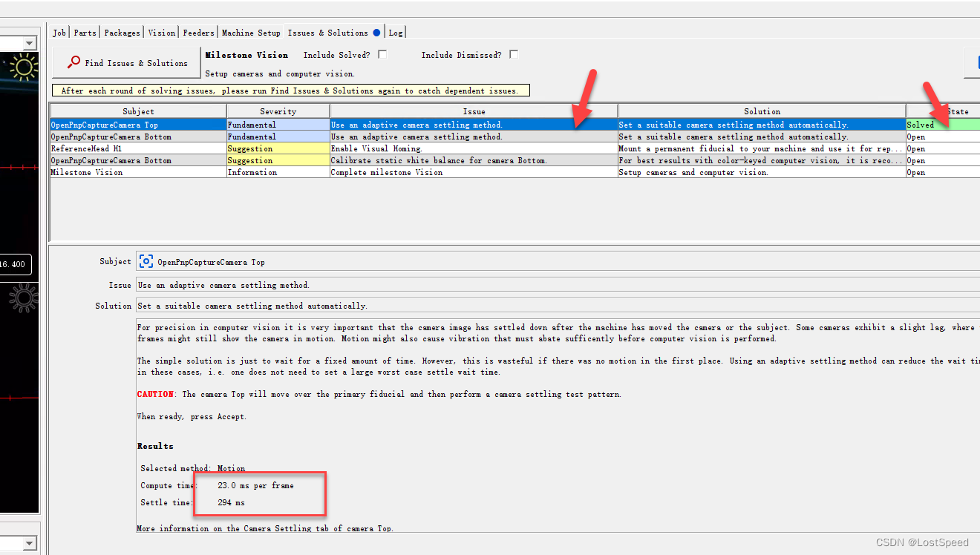This screenshot has height=555, width=980.
Task: Toggle the gray actuator light sun icon
Action: (x=24, y=299)
